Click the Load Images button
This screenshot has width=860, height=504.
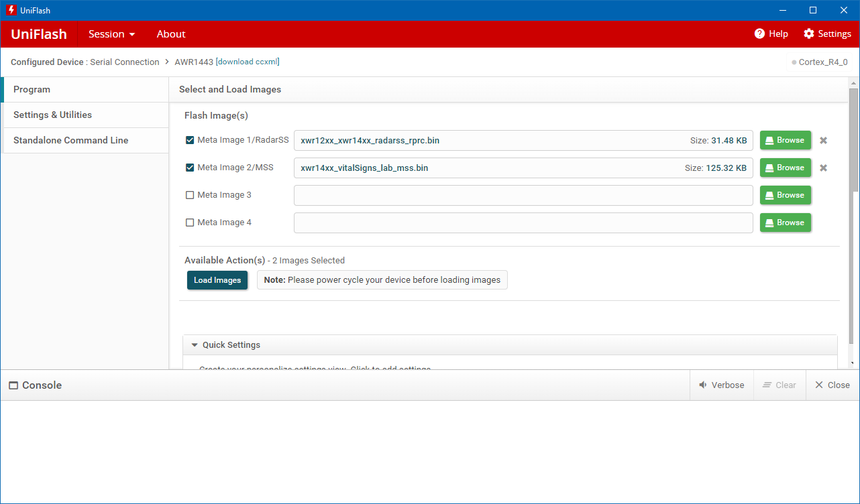tap(217, 279)
